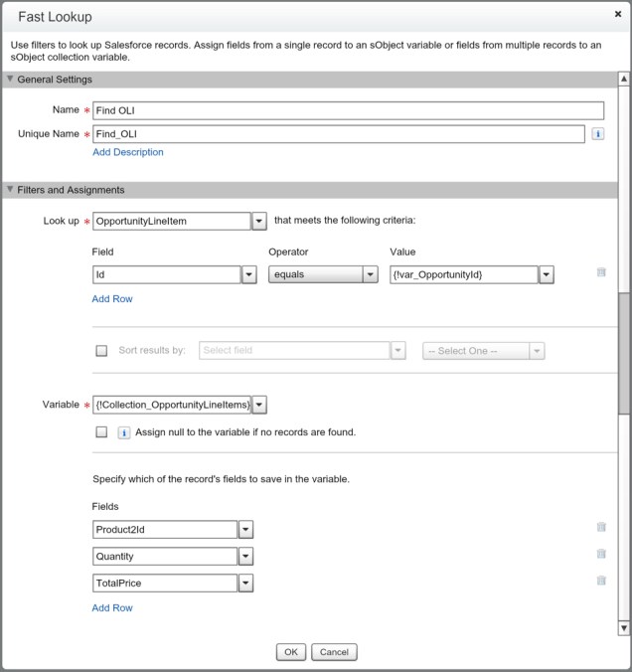Delete the TotalPrice field row

pyautogui.click(x=601, y=581)
